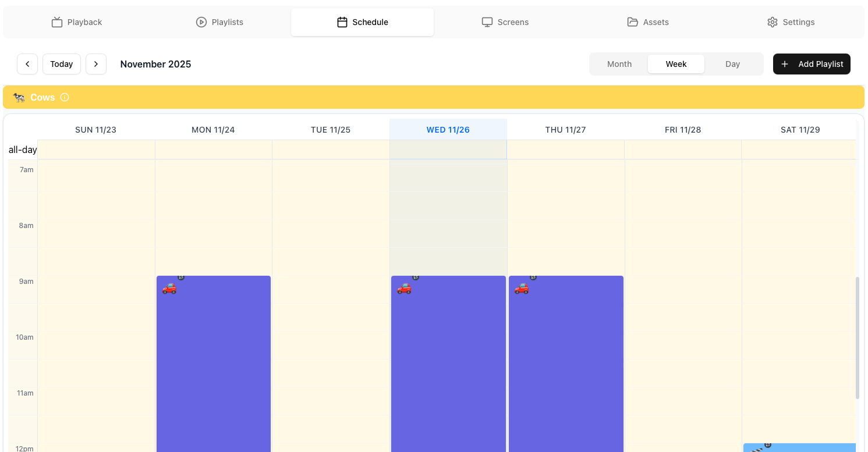Open the Playlists tab
This screenshot has width=868, height=452.
click(x=219, y=22)
